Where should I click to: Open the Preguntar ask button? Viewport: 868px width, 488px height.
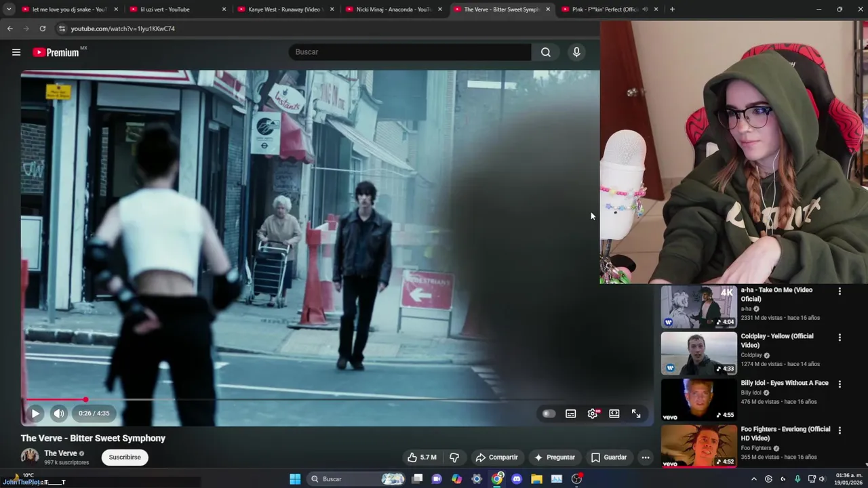pyautogui.click(x=555, y=457)
